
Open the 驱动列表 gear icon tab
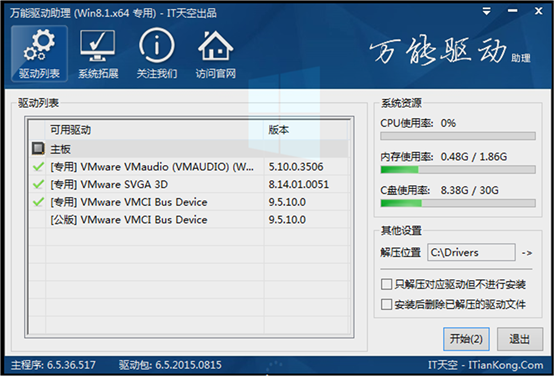click(x=39, y=54)
